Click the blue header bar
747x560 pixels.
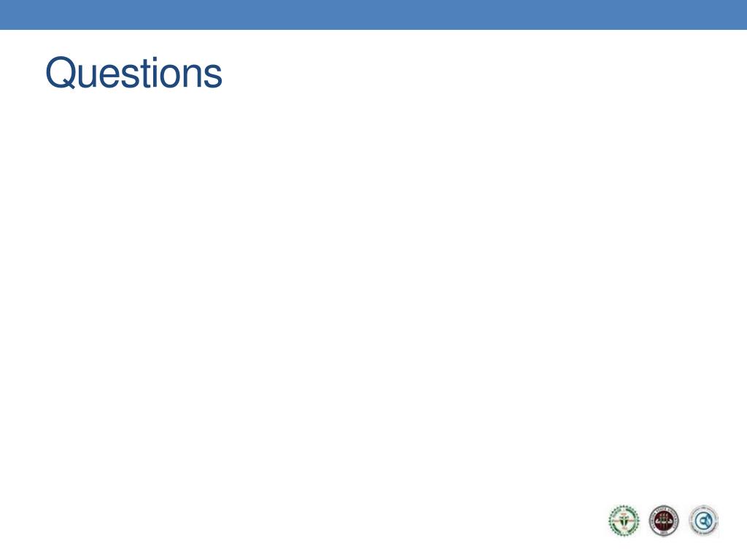click(373, 15)
